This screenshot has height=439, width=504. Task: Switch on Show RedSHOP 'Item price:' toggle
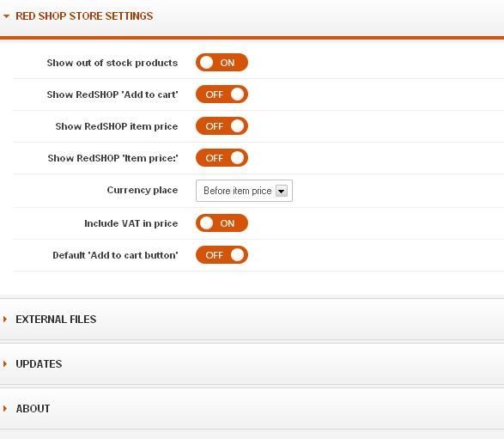pos(222,158)
